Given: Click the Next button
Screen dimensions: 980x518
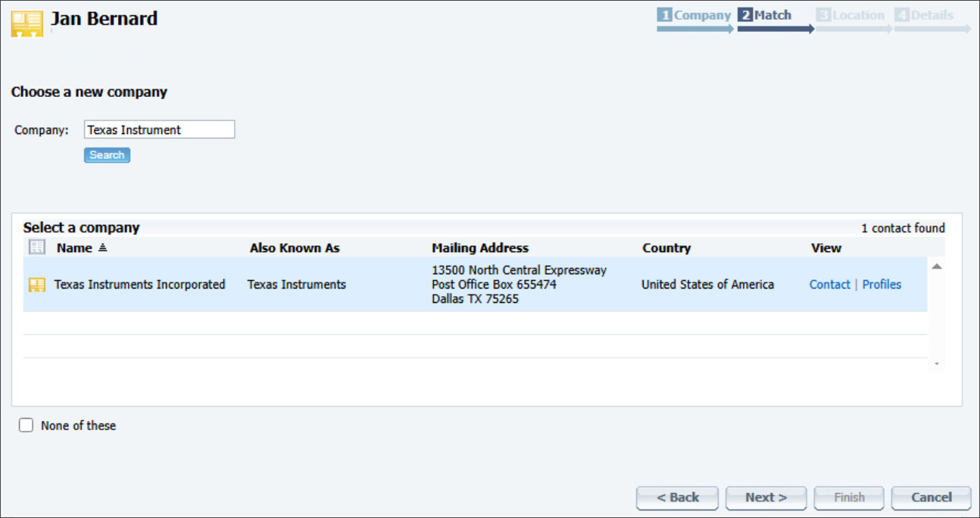Looking at the screenshot, I should 766,498.
